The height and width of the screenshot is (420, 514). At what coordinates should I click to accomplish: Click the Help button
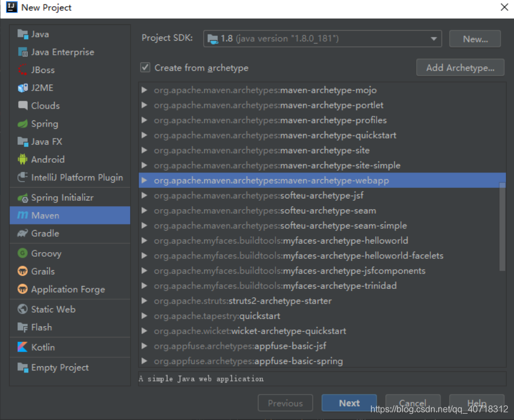[x=477, y=403]
